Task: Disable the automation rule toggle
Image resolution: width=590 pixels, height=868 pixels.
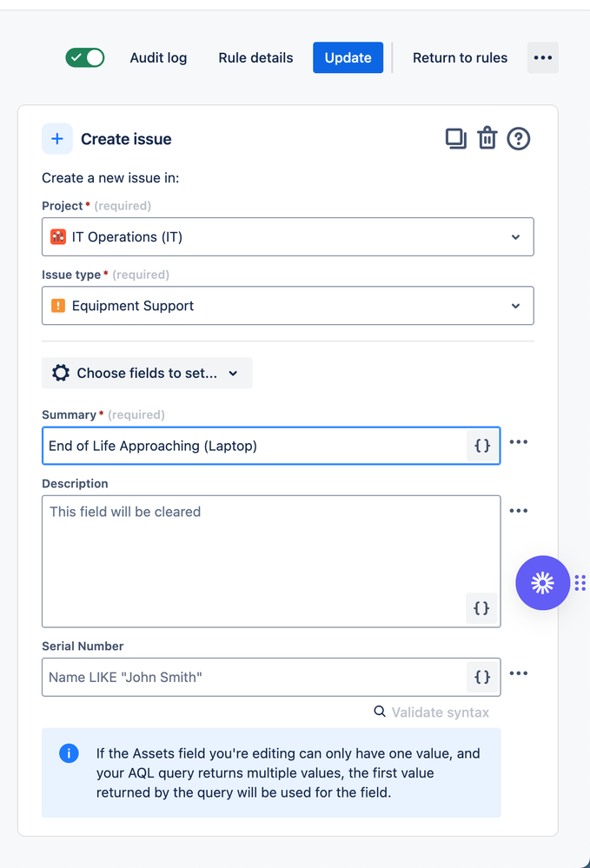Action: (x=84, y=57)
